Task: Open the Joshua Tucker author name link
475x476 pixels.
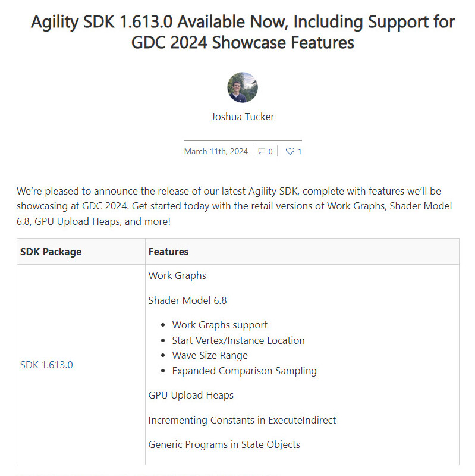Action: click(x=243, y=117)
